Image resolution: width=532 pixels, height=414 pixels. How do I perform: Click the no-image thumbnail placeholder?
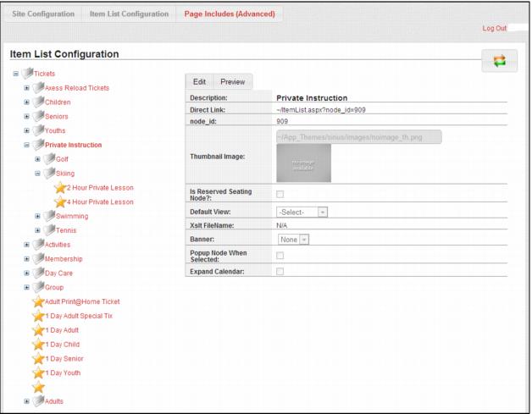(303, 163)
